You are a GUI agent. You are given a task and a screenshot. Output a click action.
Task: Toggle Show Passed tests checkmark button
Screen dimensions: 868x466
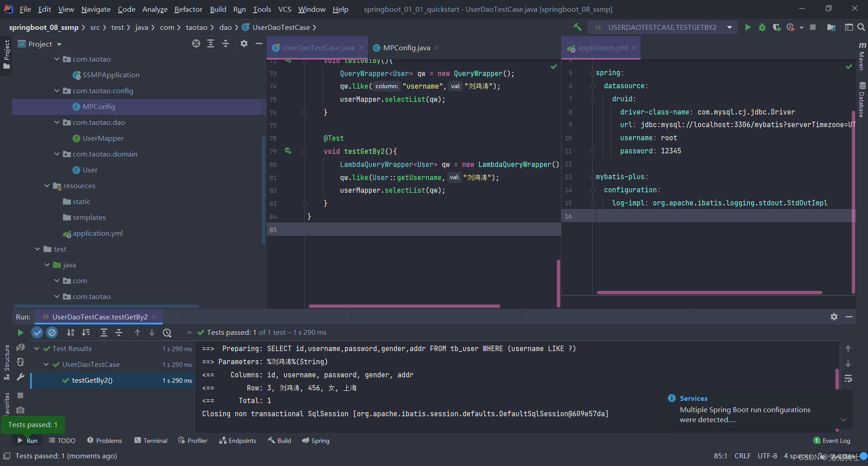click(37, 333)
